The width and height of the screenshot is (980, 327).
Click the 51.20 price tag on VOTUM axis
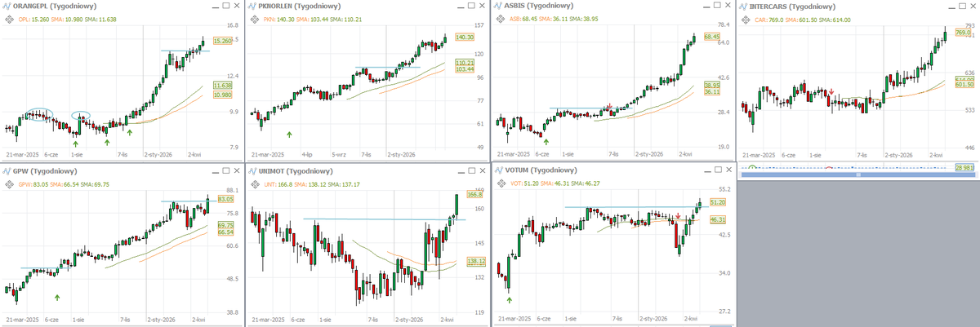click(718, 201)
